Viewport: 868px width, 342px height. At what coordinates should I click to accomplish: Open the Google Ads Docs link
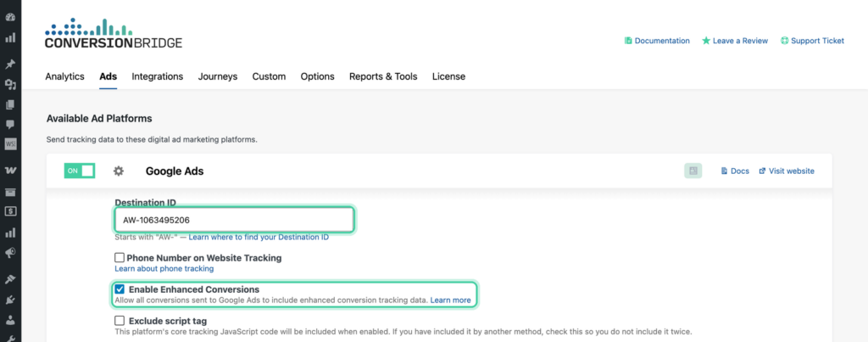click(735, 171)
